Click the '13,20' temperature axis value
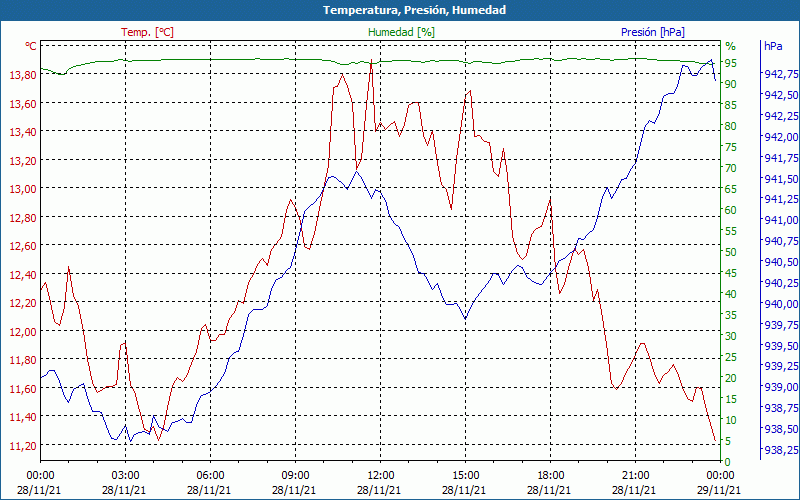Screen dimensions: 800x500 (x=23, y=160)
